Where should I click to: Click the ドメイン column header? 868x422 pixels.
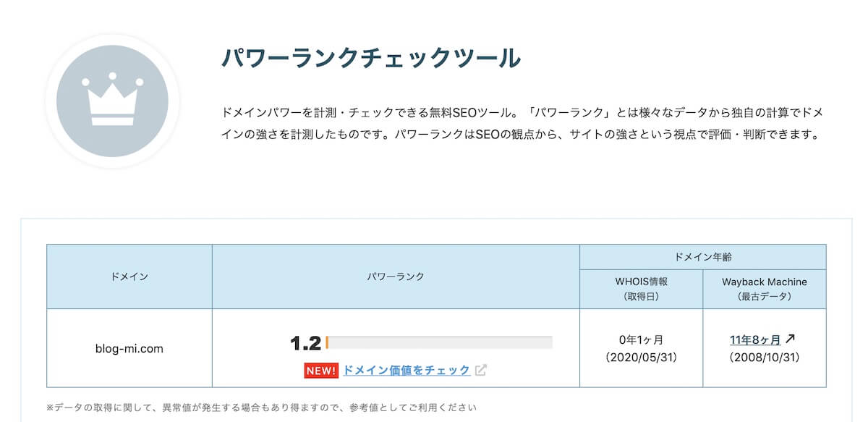tap(129, 277)
